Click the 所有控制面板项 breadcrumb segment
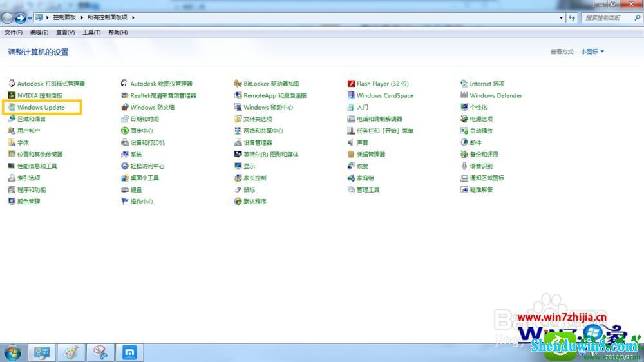The width and height of the screenshot is (644, 362). pyautogui.click(x=107, y=17)
